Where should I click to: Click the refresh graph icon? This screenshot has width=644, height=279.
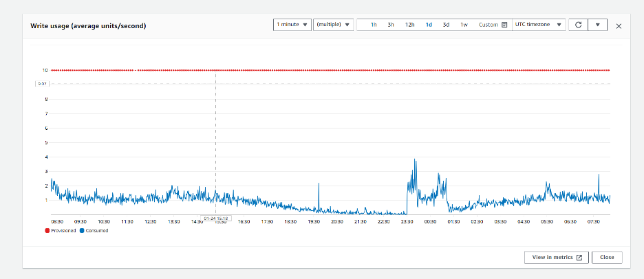(578, 25)
